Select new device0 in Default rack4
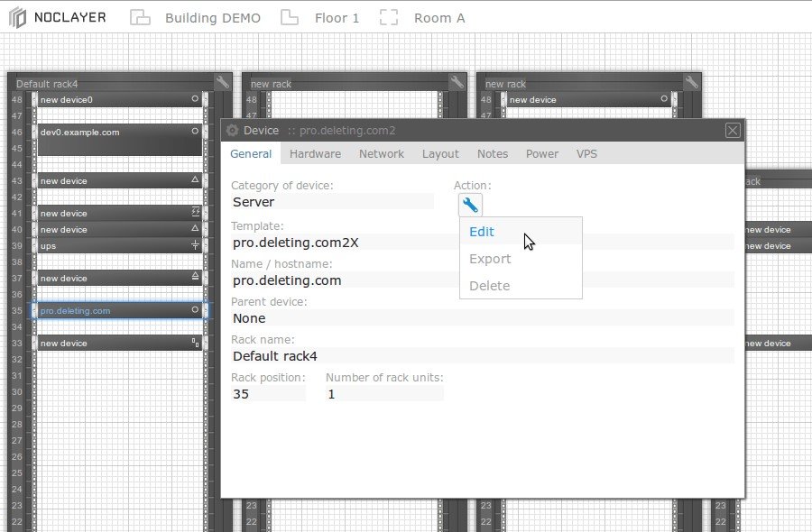Screen dimensions: 812x532 tap(120, 99)
